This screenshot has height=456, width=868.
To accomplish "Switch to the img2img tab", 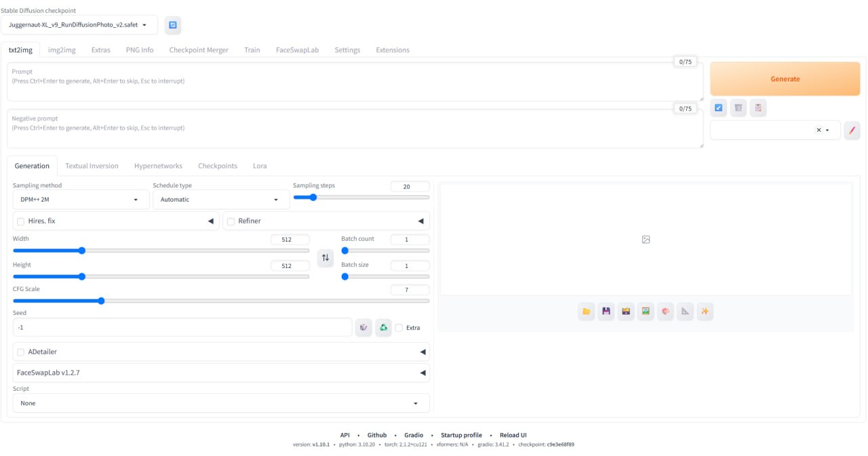I will pyautogui.click(x=62, y=50).
